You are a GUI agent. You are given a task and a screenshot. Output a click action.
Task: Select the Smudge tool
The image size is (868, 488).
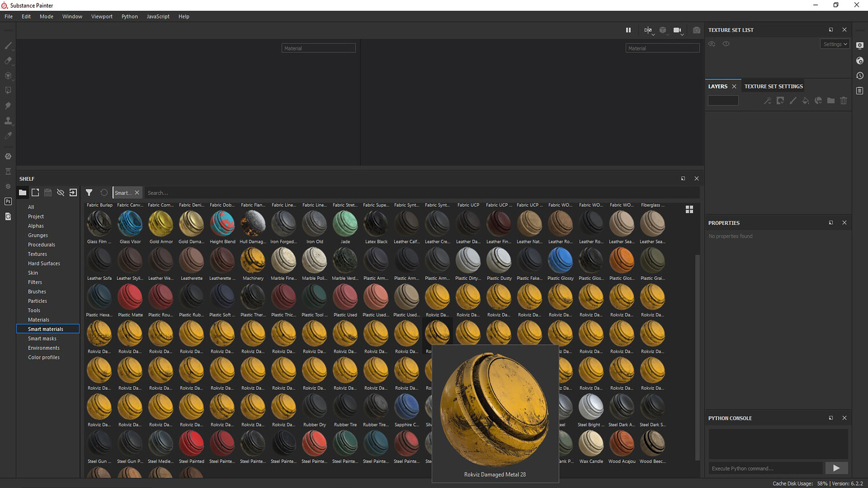(x=8, y=106)
